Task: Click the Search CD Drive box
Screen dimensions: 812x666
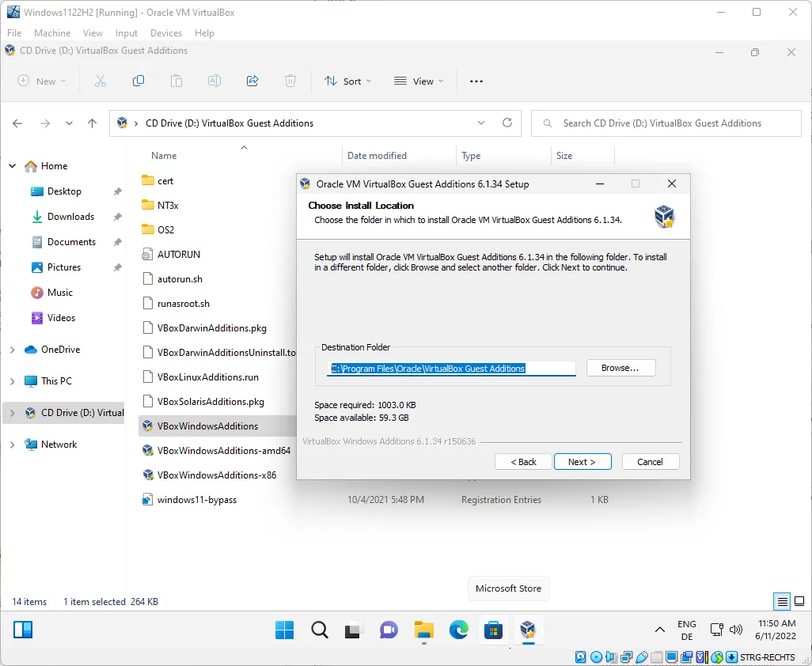Action: [x=666, y=123]
